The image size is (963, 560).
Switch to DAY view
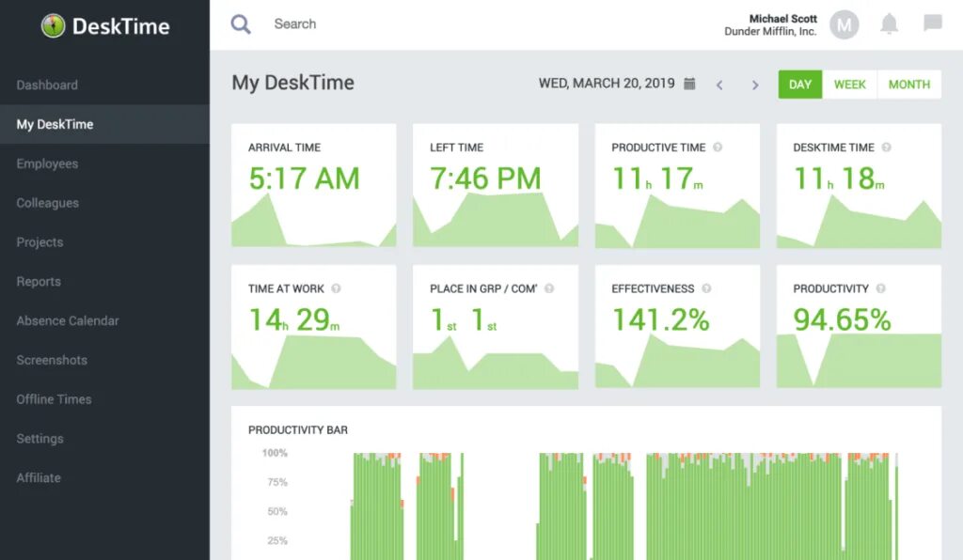tap(800, 85)
